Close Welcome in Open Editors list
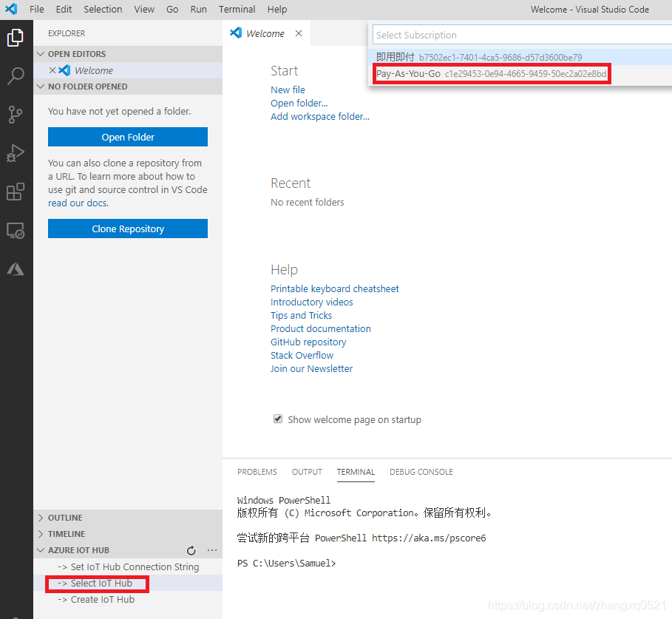672x619 pixels. tap(52, 70)
